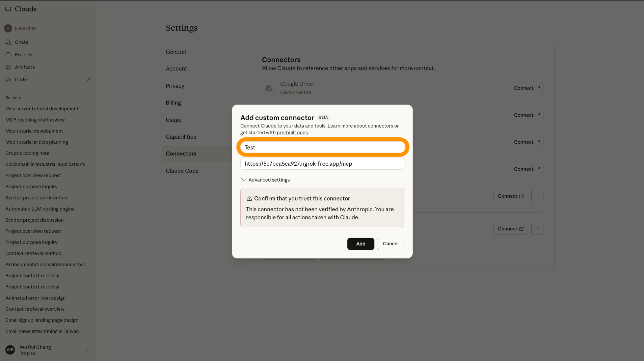
Task: Open Chats from the sidebar icon
Action: coord(8,42)
